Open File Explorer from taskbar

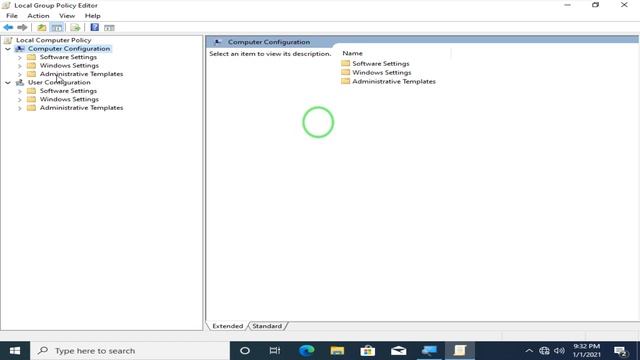[337, 351]
